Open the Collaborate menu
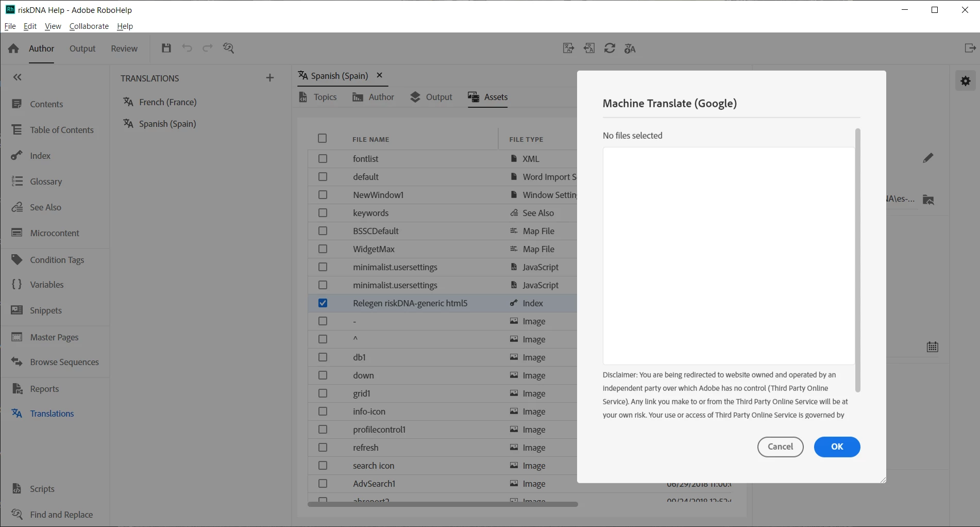980x527 pixels. 89,26
